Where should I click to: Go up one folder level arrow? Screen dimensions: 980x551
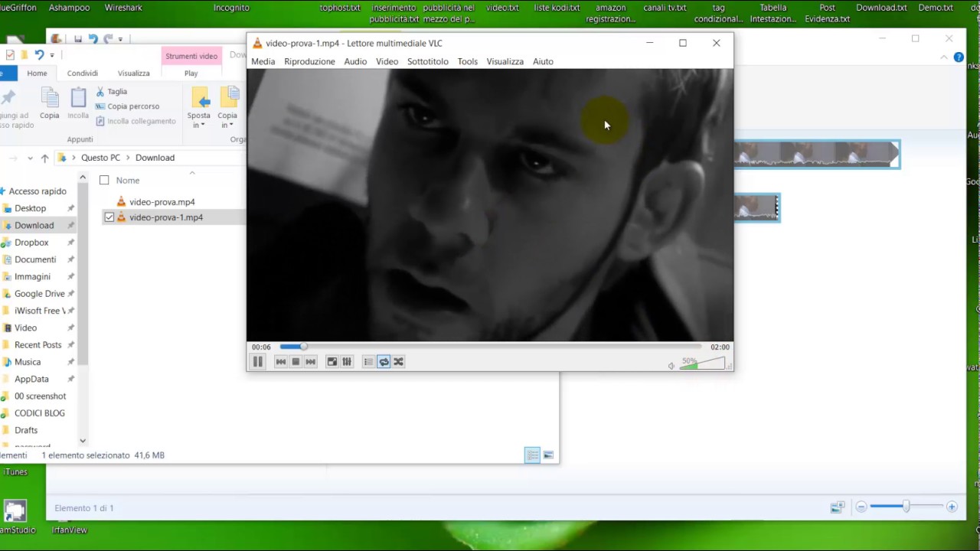click(44, 158)
